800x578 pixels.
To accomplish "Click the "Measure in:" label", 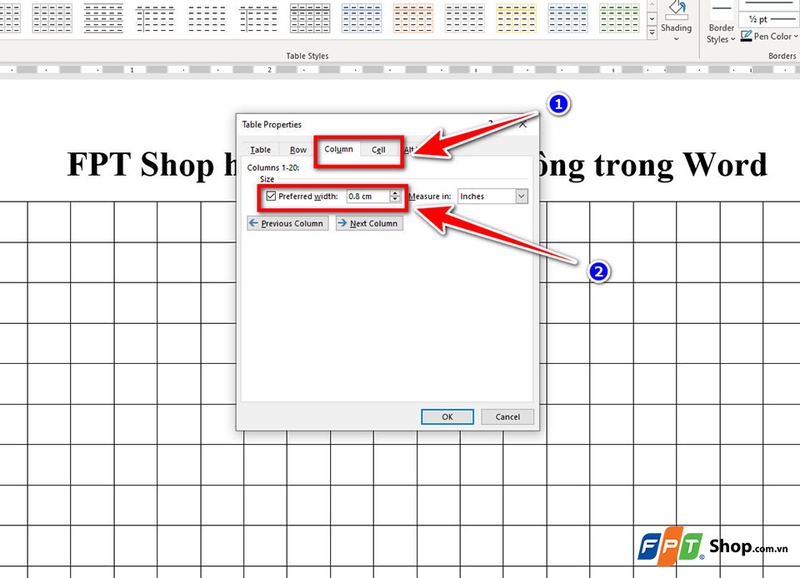I will point(430,196).
